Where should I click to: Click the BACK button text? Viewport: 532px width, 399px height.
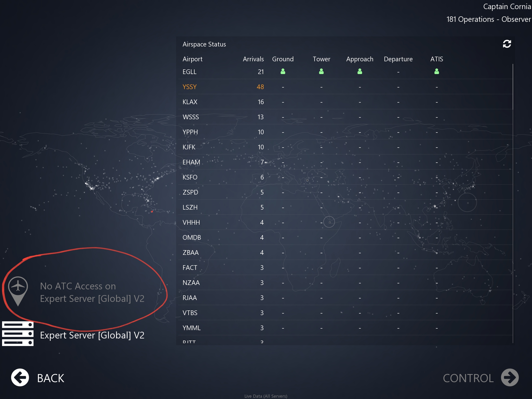point(50,378)
